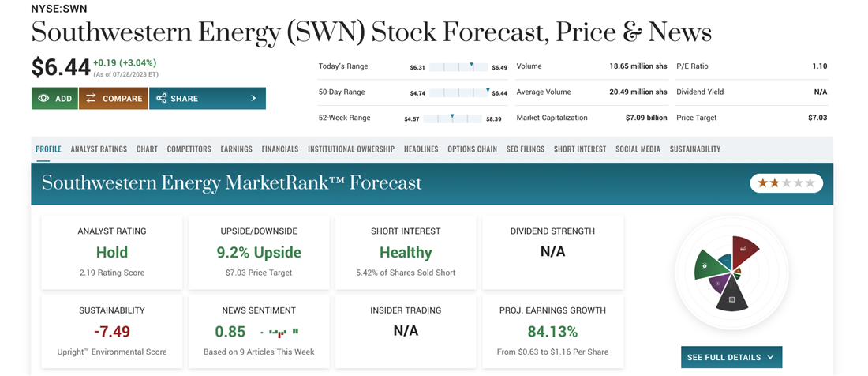This screenshot has height=376, width=868.
Task: Click the eye icon on the Add button
Action: tap(43, 99)
